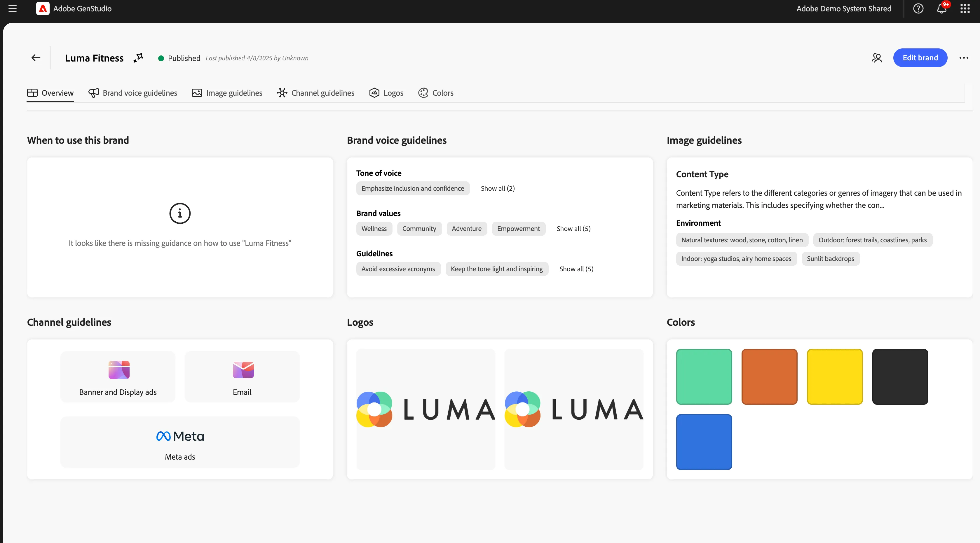Select the yellow color swatch

pyautogui.click(x=835, y=376)
